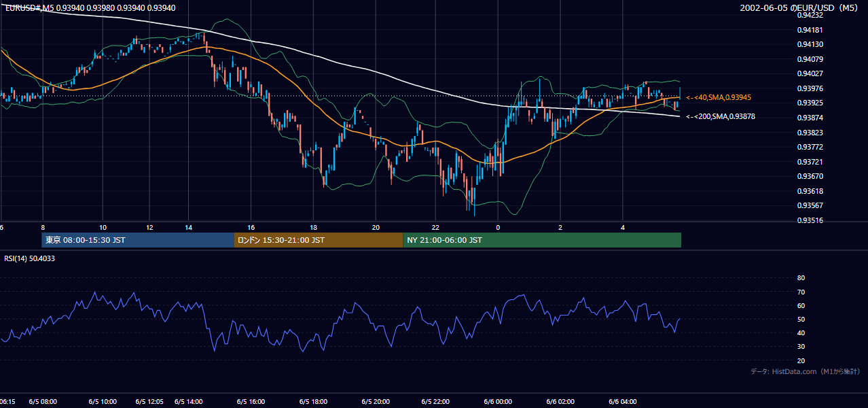Click the 0.94130 price axis label
The image size is (868, 408).
(x=810, y=44)
